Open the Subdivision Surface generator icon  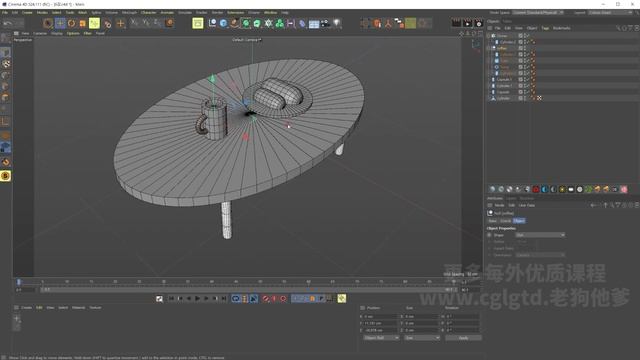pyautogui.click(x=246, y=23)
